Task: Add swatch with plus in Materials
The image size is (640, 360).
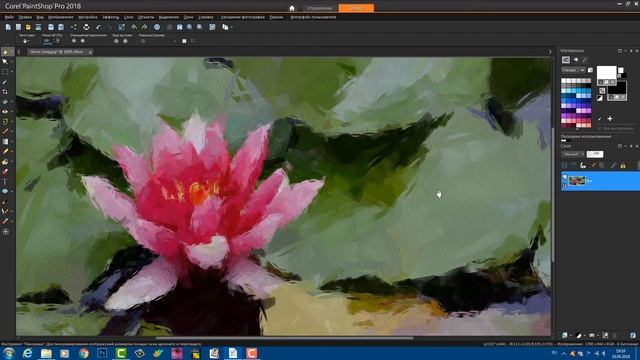Action: tap(610, 119)
